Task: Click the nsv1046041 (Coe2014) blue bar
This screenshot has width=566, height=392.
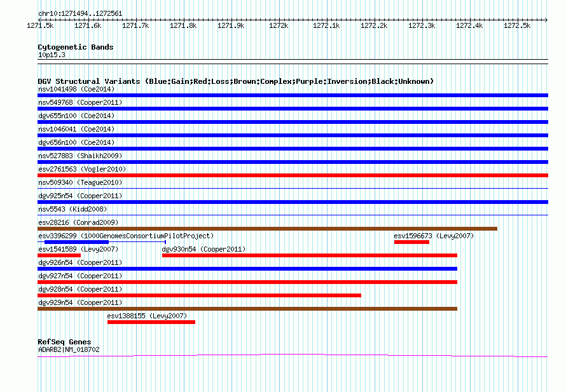Action: pos(293,135)
